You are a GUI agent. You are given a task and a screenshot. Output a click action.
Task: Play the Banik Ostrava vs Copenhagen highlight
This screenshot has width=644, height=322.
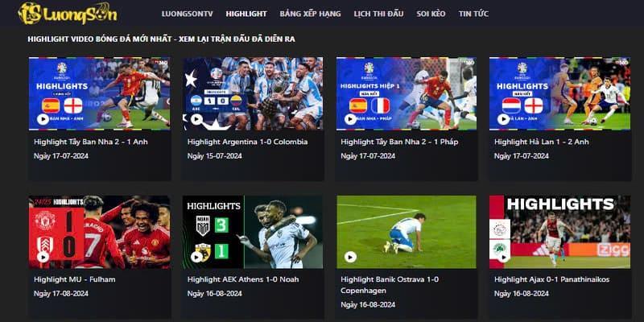[x=350, y=257]
